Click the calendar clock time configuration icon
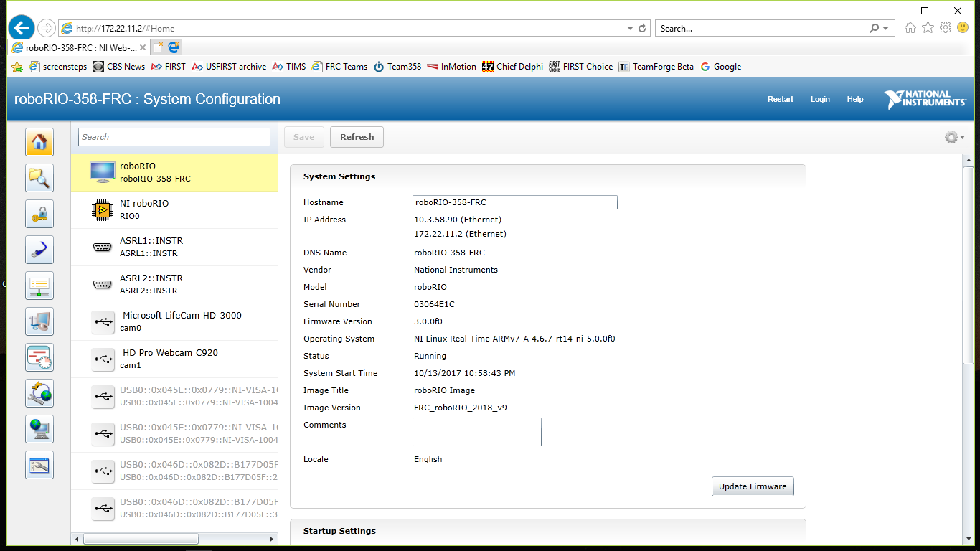980x551 pixels. pyautogui.click(x=39, y=357)
